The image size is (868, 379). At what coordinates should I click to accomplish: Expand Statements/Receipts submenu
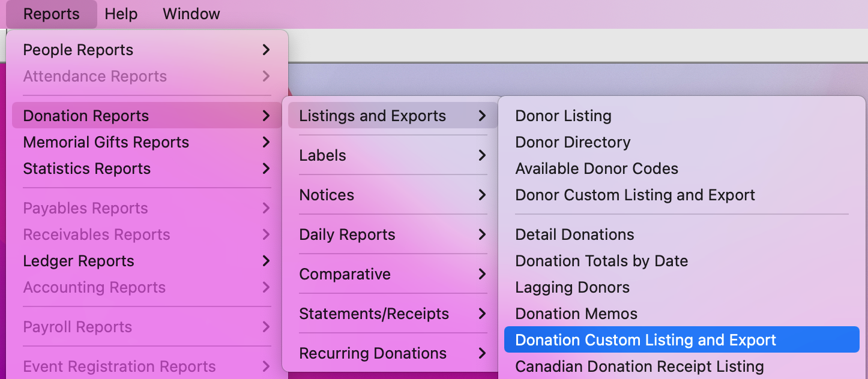(373, 314)
